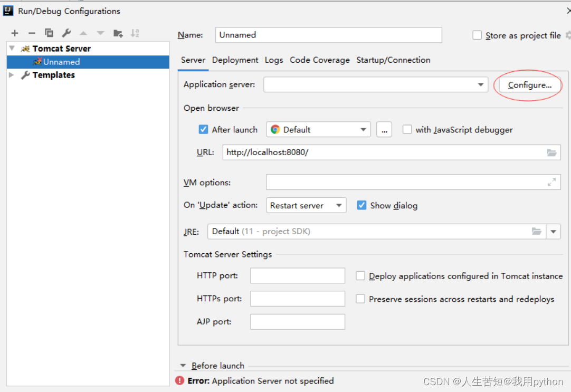Open the Startup/Connection tab
The image size is (571, 392).
(393, 60)
